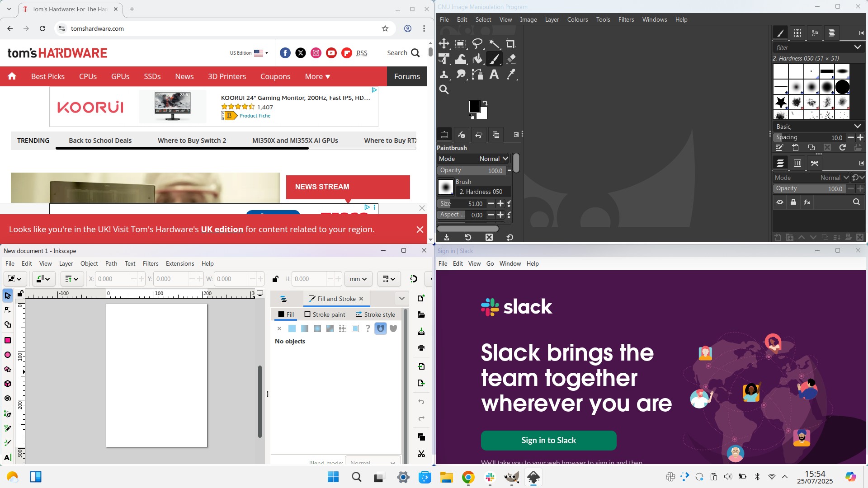
Task: Activate GIMP's Text tool
Action: [494, 75]
